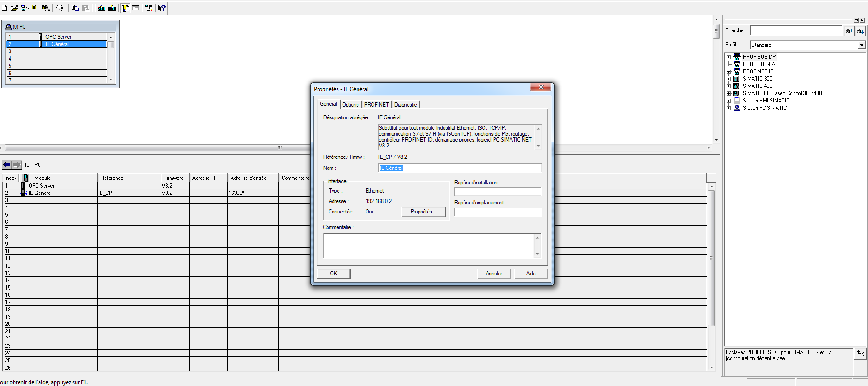Expand the PROFINET IO tree node
Image resolution: width=868 pixels, height=386 pixels.
click(x=728, y=71)
